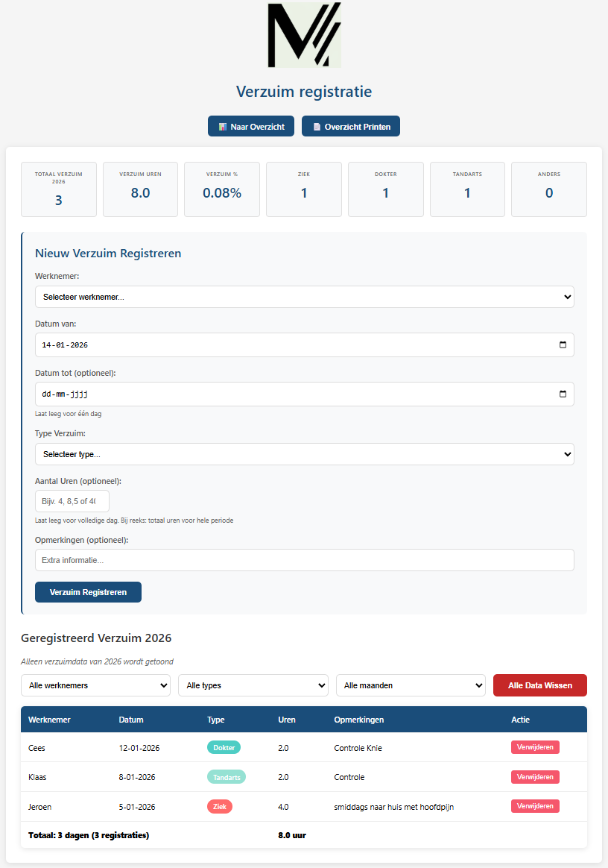Click the Ziek type badge
Screen dimensions: 608x868
click(x=219, y=807)
